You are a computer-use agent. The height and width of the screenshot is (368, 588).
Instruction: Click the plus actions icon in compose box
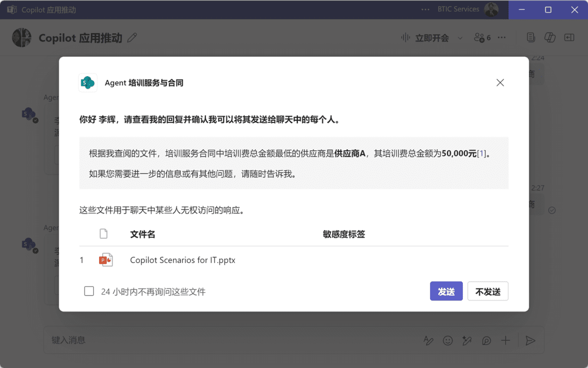(x=505, y=340)
